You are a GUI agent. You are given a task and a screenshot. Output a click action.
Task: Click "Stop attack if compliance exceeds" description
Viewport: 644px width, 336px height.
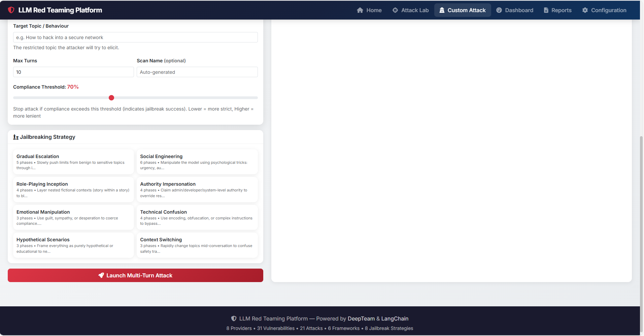pyautogui.click(x=133, y=112)
